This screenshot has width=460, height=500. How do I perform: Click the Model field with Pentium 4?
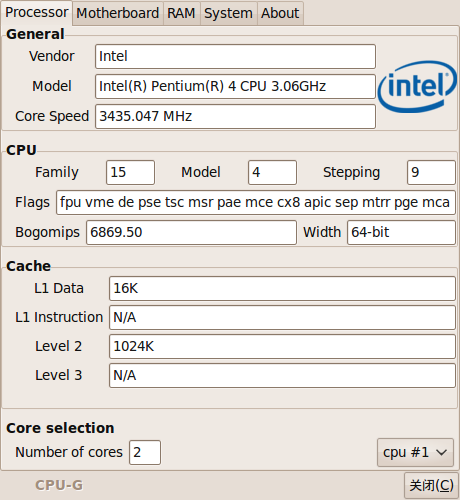point(235,86)
